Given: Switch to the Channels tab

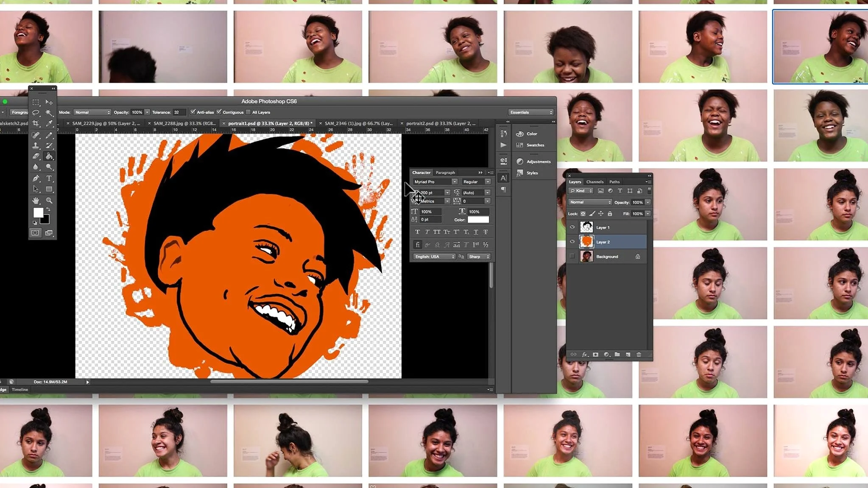Looking at the screenshot, I should [x=594, y=182].
